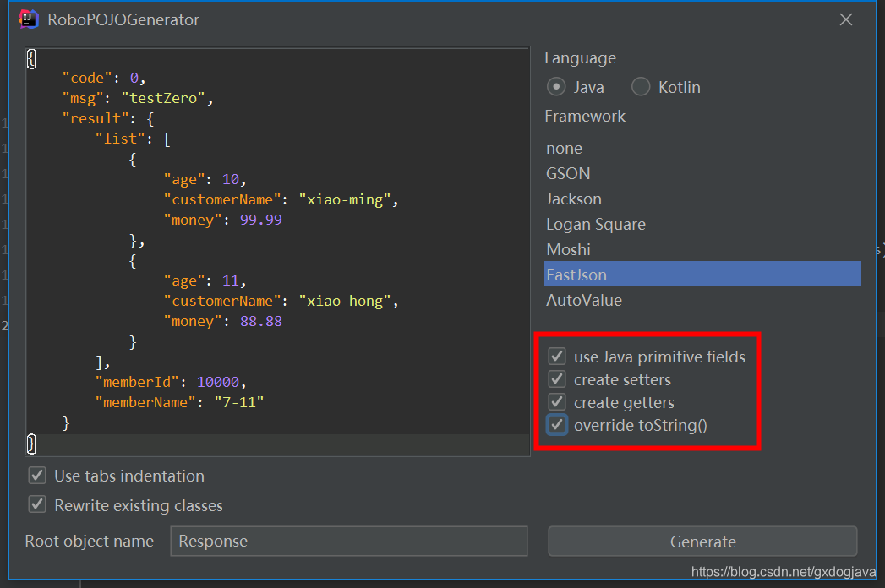
Task: Disable the "create getters" option
Action: pos(556,401)
